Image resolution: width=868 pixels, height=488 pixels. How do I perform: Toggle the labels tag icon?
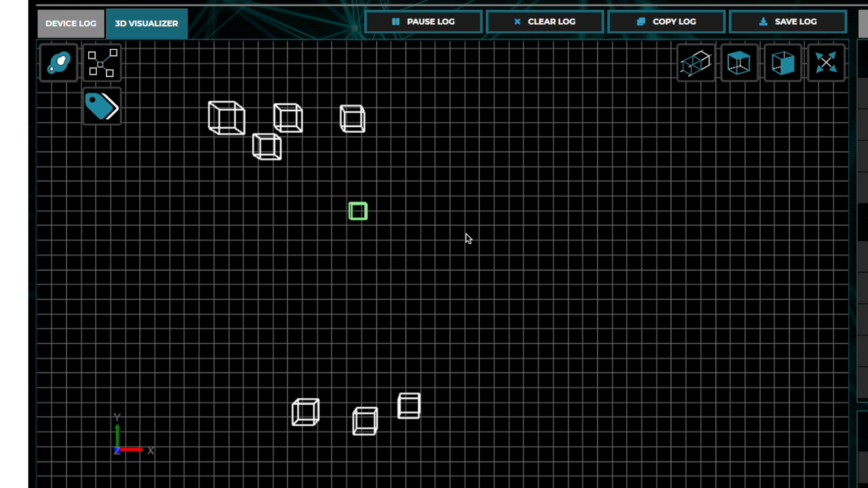point(102,106)
